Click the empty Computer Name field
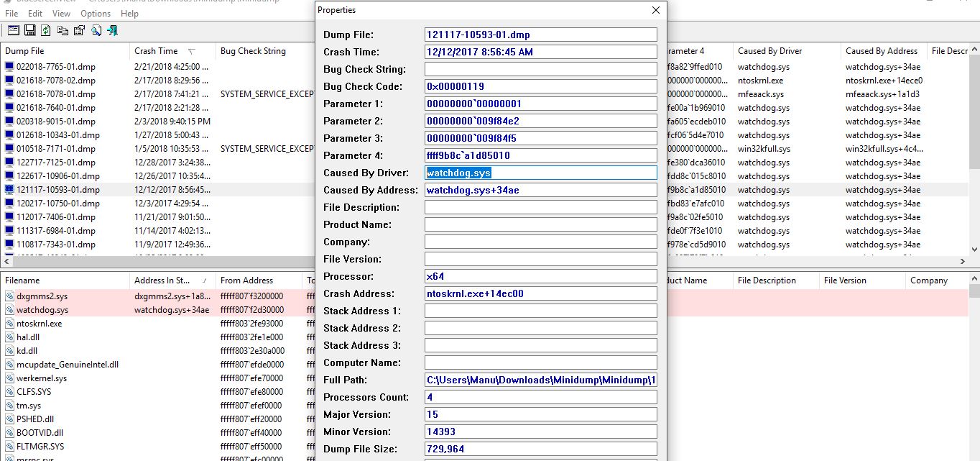980x461 pixels. 541,362
